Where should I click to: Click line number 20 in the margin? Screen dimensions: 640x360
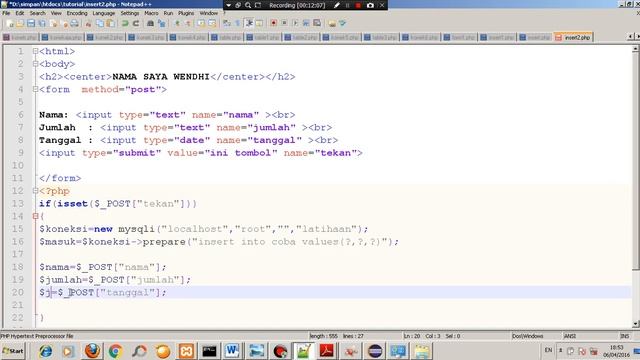17,292
